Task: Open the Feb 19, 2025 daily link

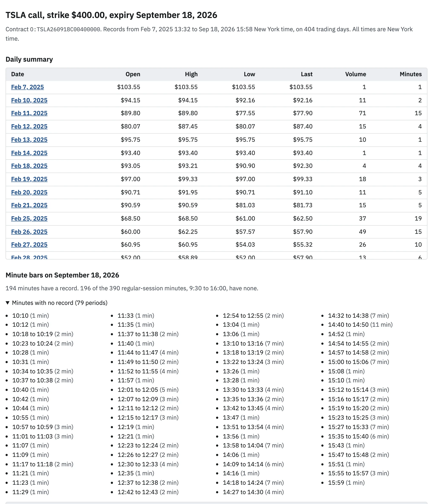Action: pos(29,179)
